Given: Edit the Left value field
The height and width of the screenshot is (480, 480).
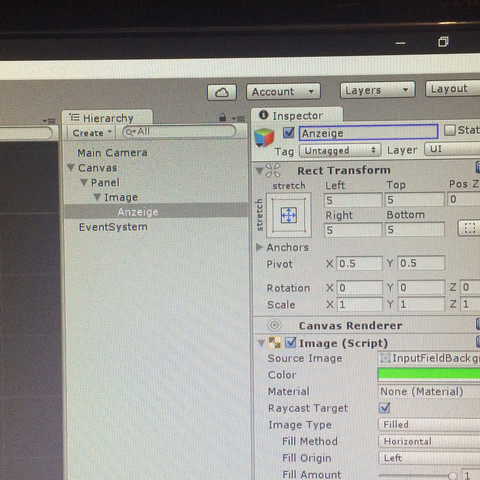Looking at the screenshot, I should point(353,200).
